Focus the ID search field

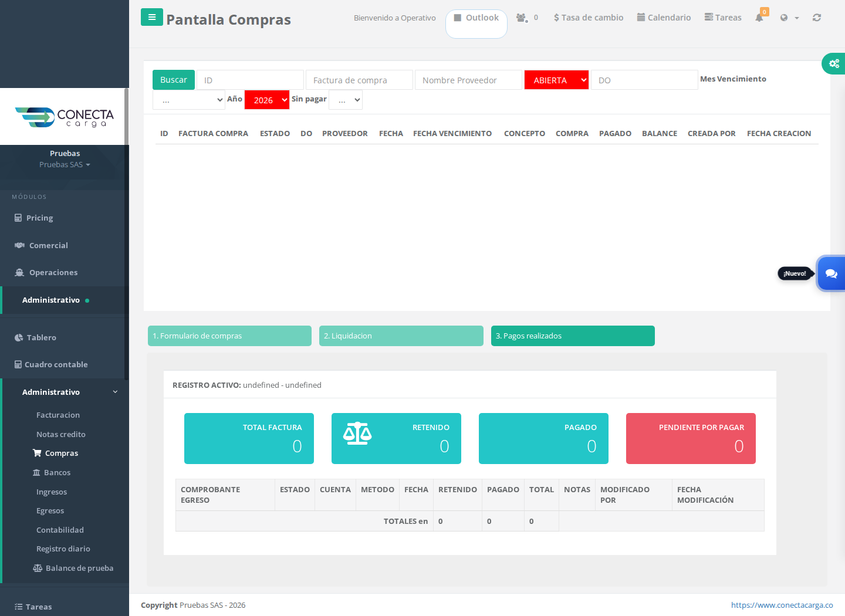click(x=250, y=80)
